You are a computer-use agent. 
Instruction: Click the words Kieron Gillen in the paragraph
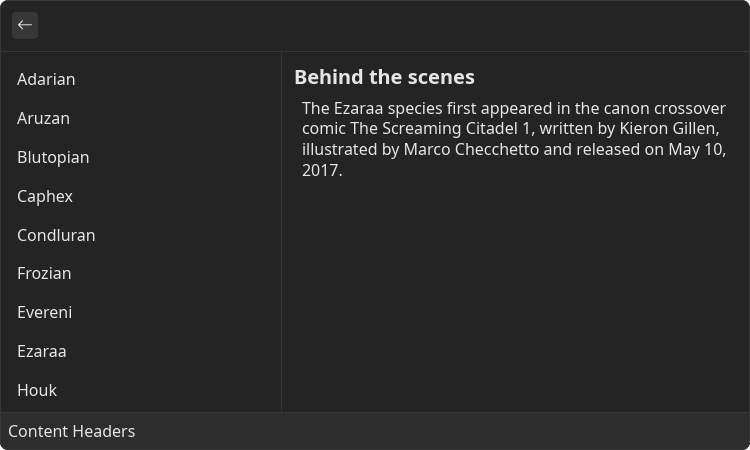pos(669,129)
